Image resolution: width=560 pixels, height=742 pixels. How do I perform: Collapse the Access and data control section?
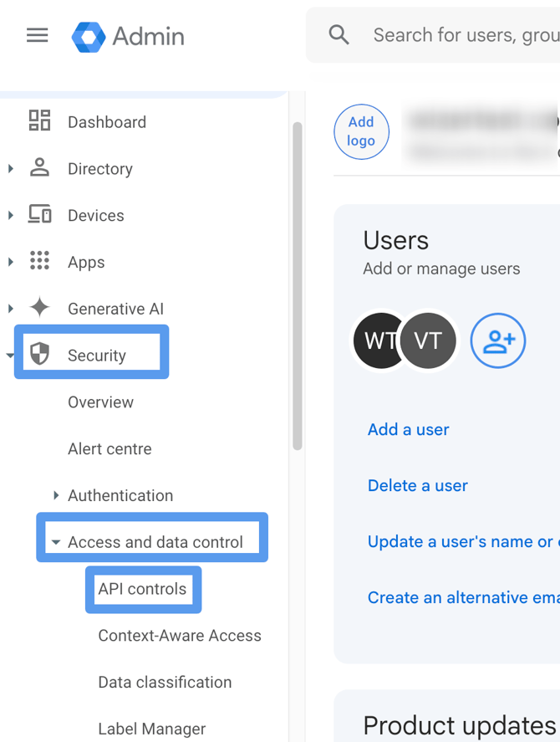pos(56,542)
